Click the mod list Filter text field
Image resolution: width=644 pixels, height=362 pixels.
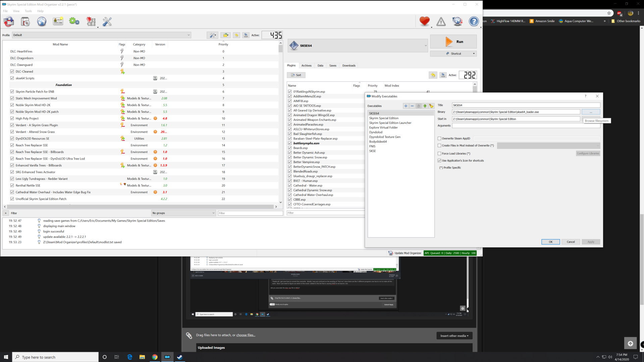click(x=250, y=213)
